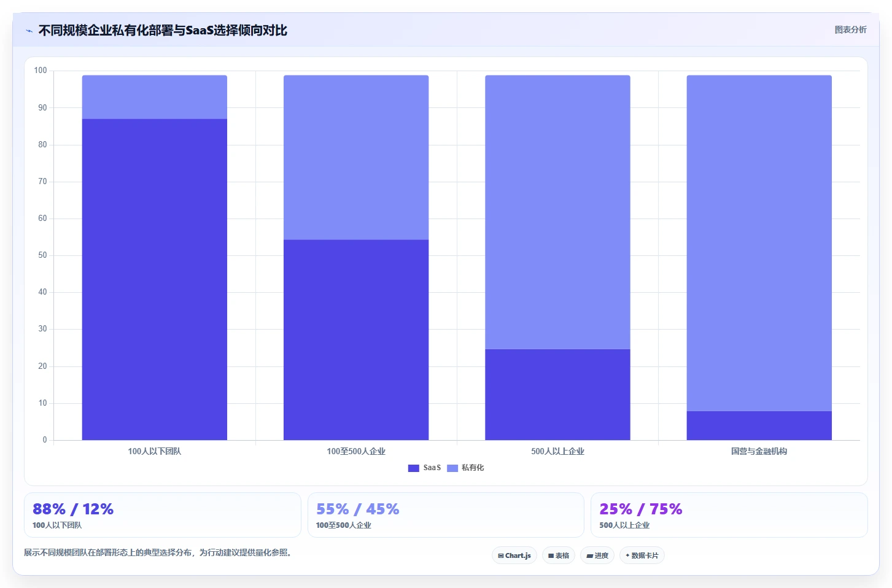
Task: Click the SaaS bar segment for 100至500人企业
Action: click(356, 339)
